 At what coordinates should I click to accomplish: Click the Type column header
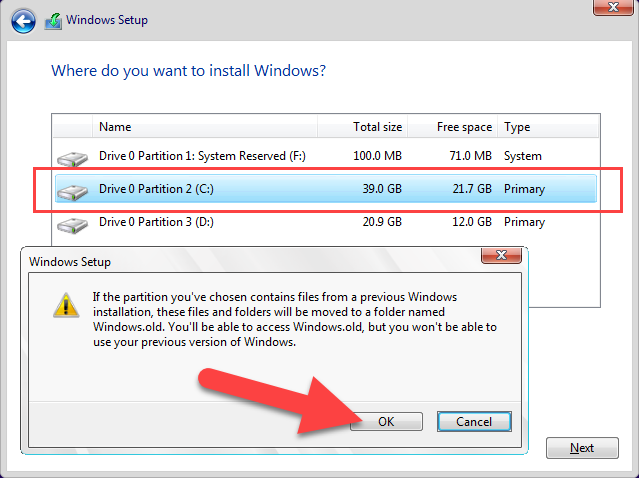click(548, 127)
